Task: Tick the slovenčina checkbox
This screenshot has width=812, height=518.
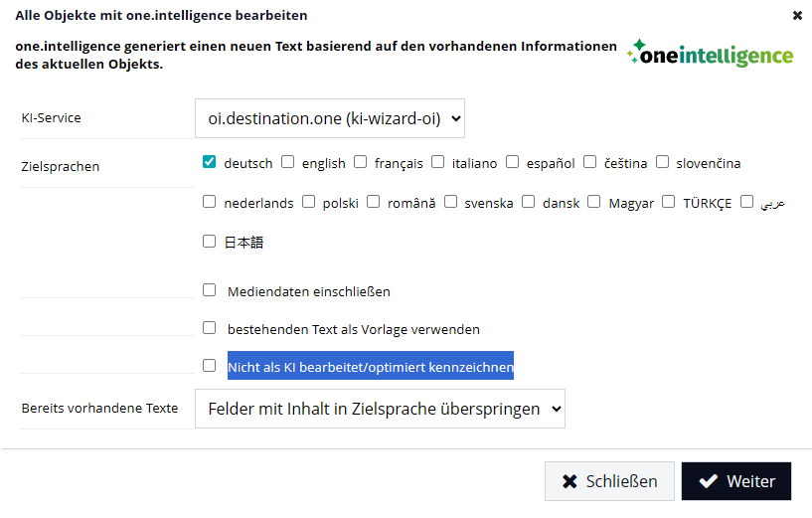Action: 663,162
